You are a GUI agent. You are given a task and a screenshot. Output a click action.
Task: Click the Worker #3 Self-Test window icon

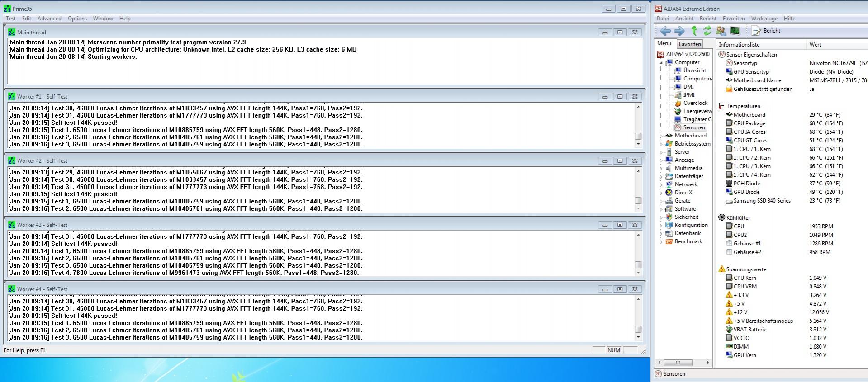point(12,225)
